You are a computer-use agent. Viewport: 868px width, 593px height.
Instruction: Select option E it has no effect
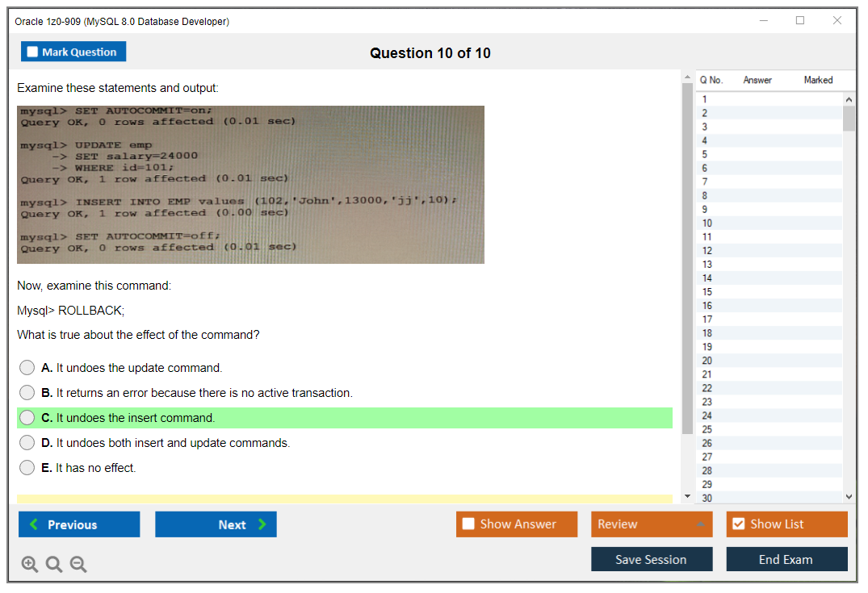(x=27, y=468)
